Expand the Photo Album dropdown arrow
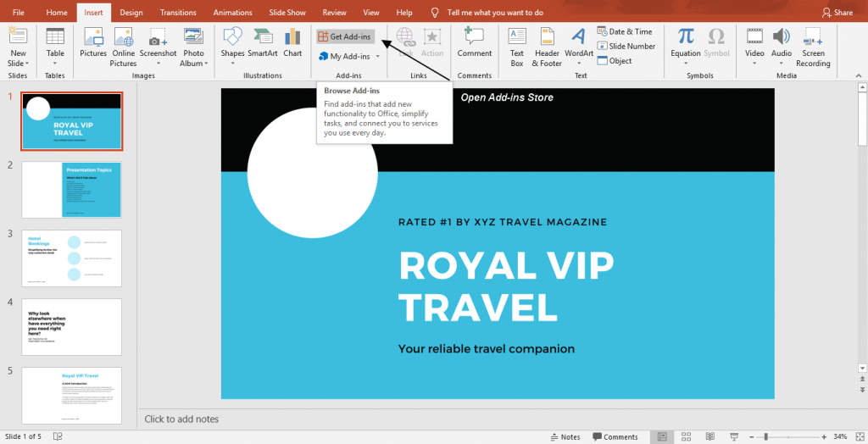Image resolution: width=868 pixels, height=444 pixels. coord(207,64)
